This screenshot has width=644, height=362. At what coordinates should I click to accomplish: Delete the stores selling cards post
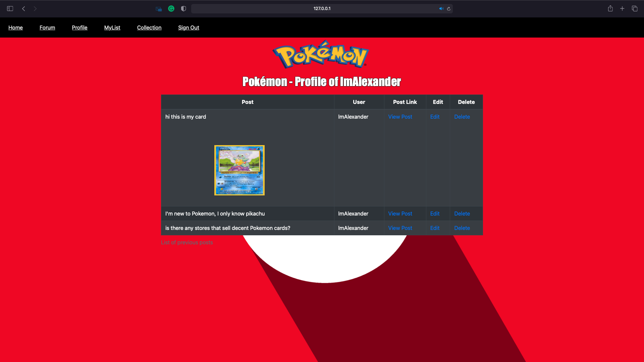(x=462, y=228)
